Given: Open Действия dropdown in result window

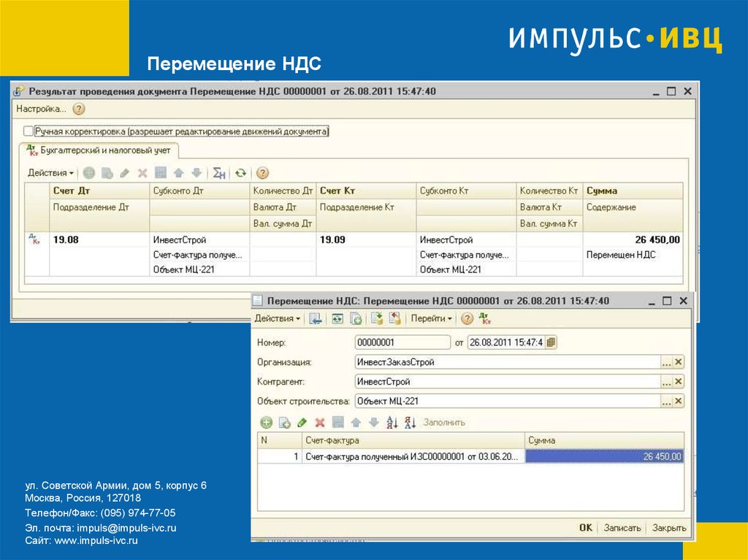Looking at the screenshot, I should pos(50,174).
